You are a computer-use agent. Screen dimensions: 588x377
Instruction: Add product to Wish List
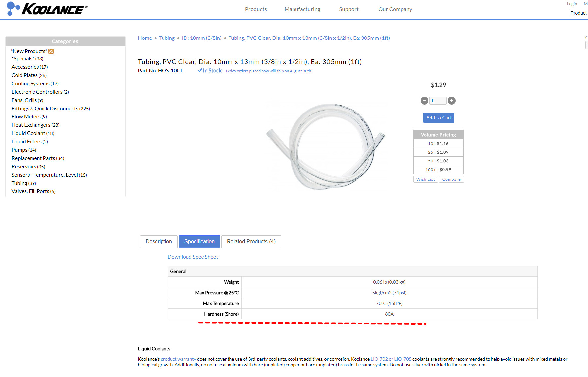[x=425, y=179]
